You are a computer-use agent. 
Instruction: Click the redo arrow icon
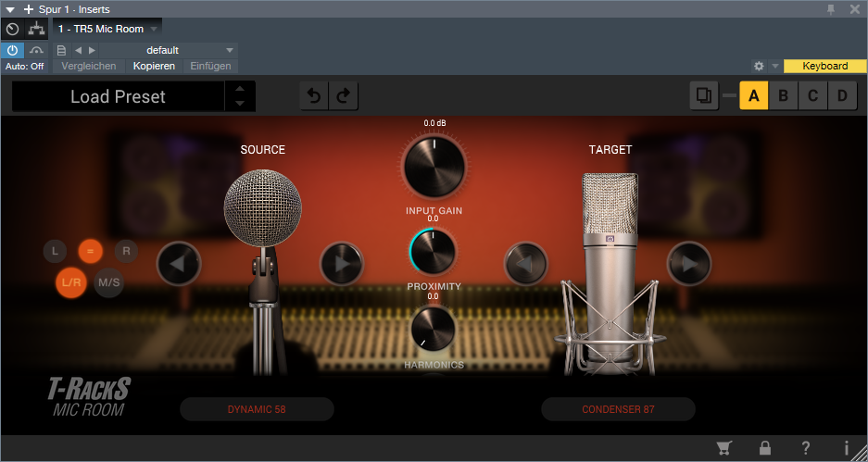click(343, 96)
